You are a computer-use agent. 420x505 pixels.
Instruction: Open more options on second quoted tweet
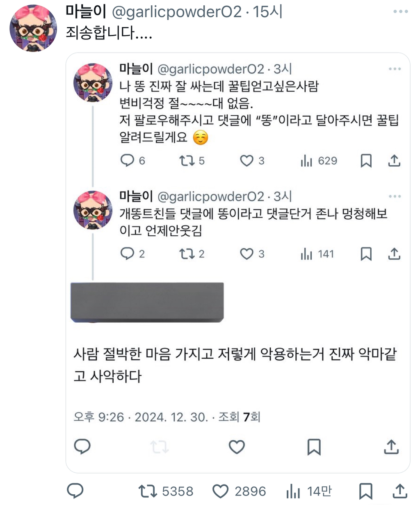(395, 196)
